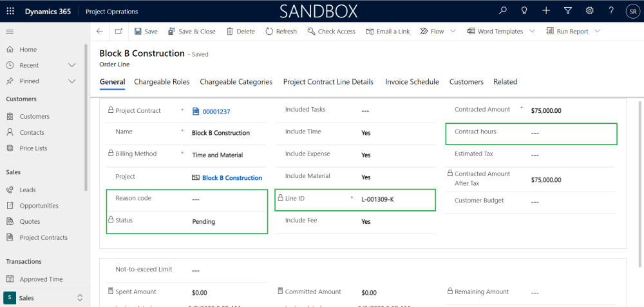Image resolution: width=644 pixels, height=307 pixels.
Task: Toggle the Include Time value
Action: coord(366,133)
